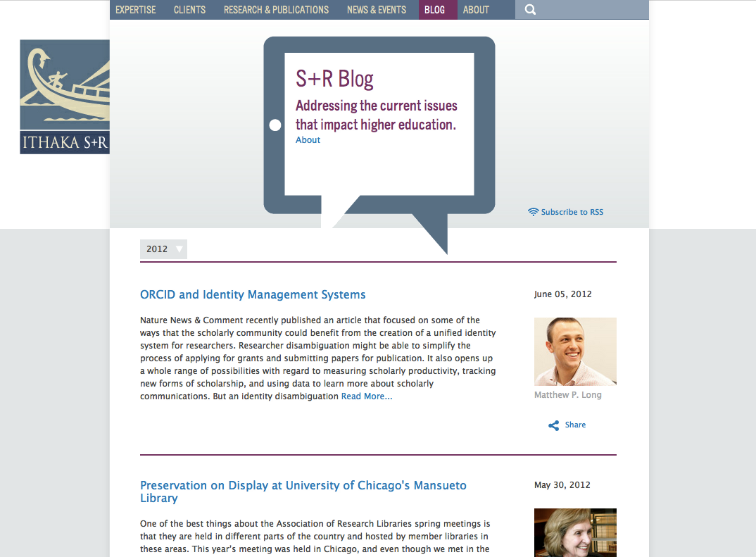The height and width of the screenshot is (557, 756).
Task: Click the search magnifier icon
Action: [530, 10]
